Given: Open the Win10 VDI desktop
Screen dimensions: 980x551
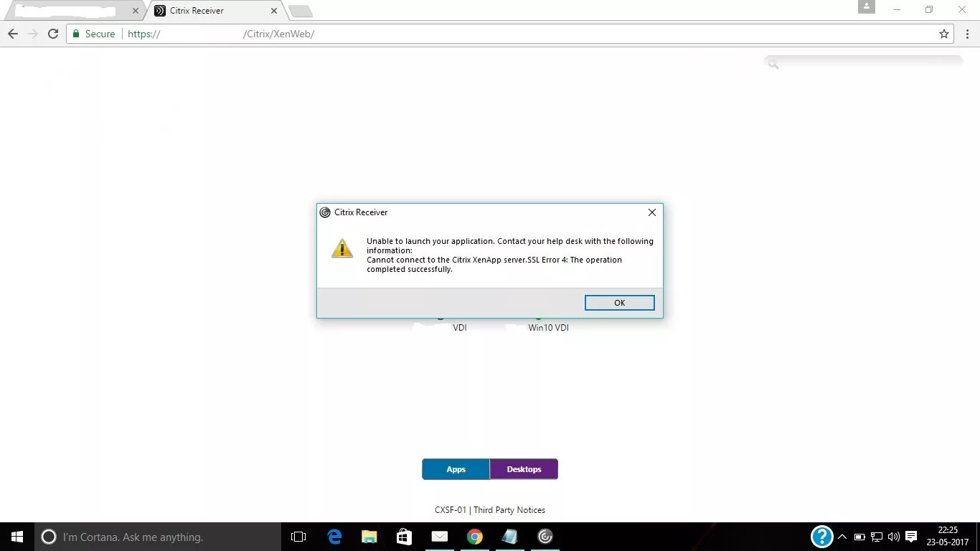Looking at the screenshot, I should pos(548,328).
